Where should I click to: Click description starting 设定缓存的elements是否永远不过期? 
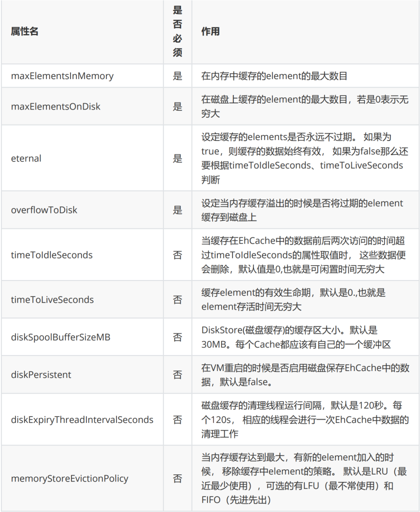point(304,158)
